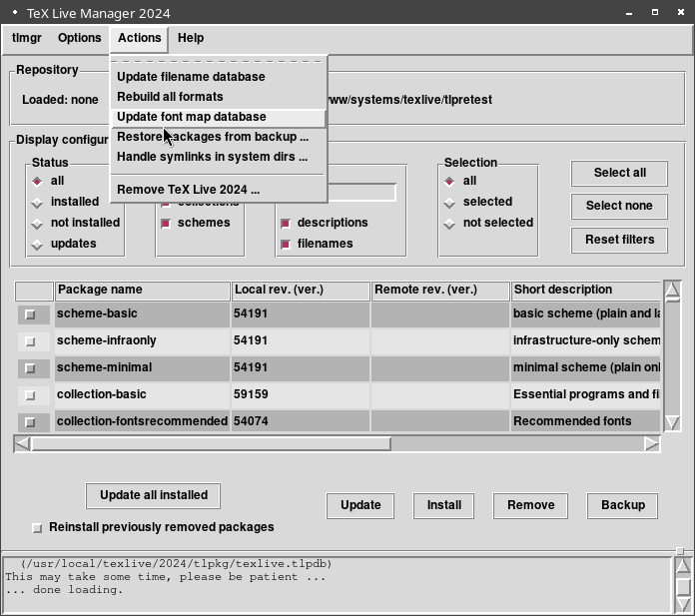Screen dimensions: 695x616
Task: Click log pane scroll-up arrow
Action: click(x=683, y=566)
